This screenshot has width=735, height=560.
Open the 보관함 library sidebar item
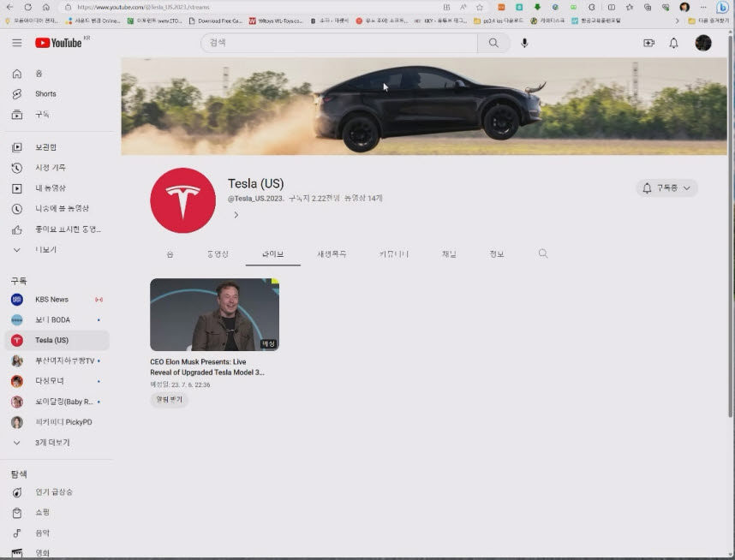click(57, 147)
